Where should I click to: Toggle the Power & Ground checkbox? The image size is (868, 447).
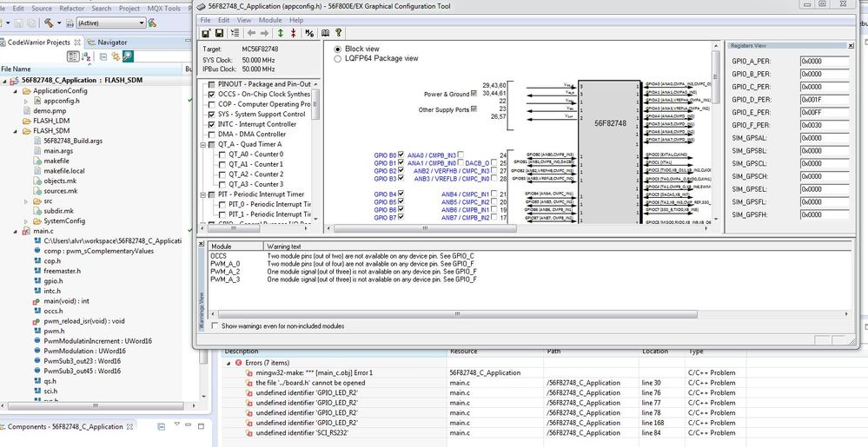point(474,94)
